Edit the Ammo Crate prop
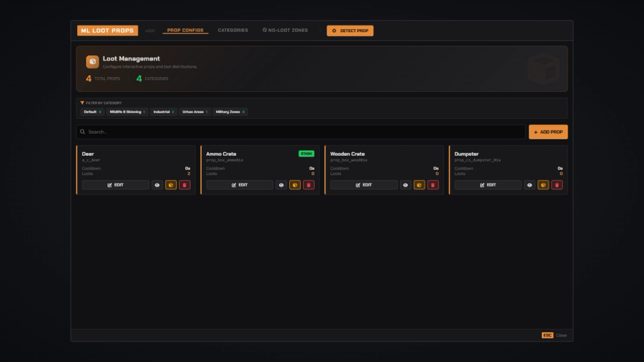Image resolution: width=644 pixels, height=362 pixels. coord(239,185)
